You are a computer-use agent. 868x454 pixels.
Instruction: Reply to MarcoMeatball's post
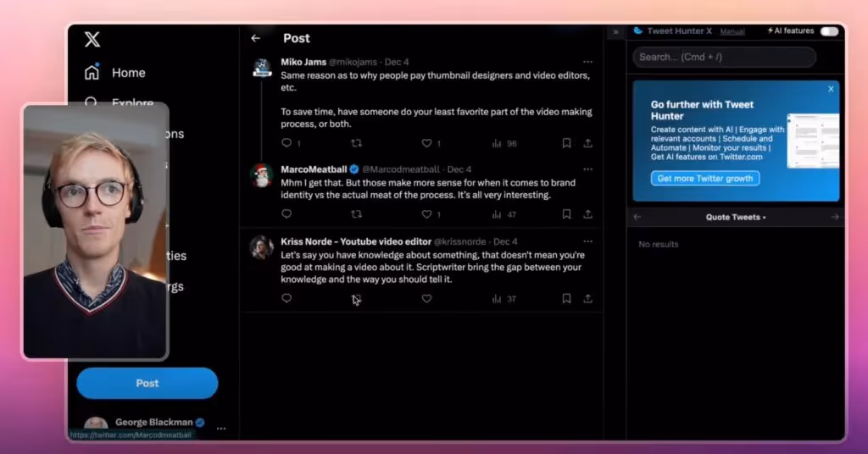287,213
